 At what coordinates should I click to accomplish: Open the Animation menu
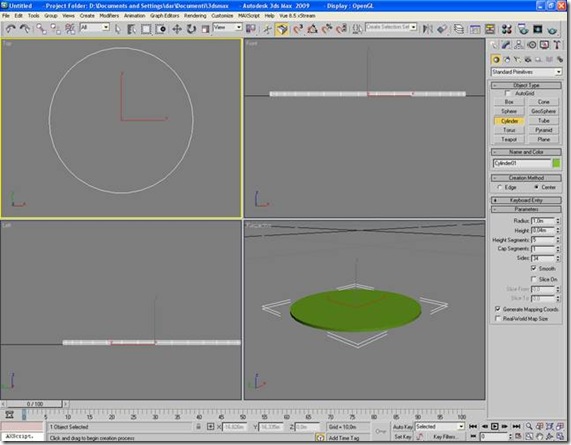point(134,16)
